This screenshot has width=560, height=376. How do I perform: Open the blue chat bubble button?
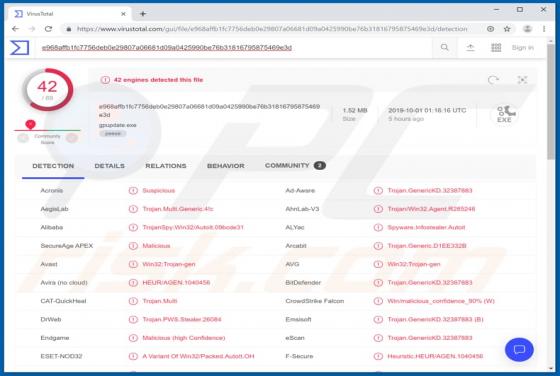tap(519, 350)
